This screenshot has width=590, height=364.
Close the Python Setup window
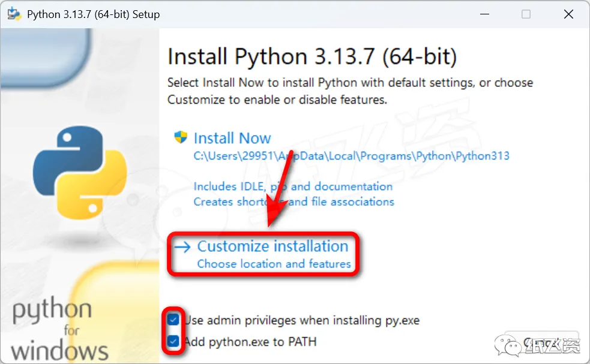(568, 14)
